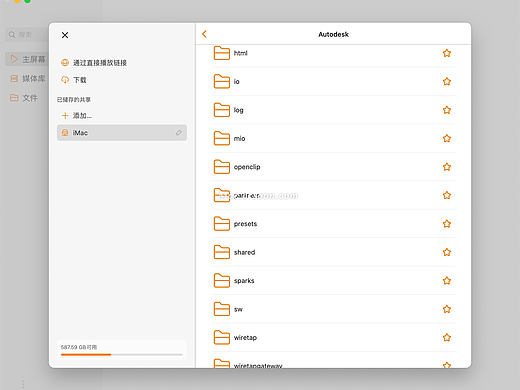Click the 'wiretap' folder name
This screenshot has width=520, height=390.
tap(245, 338)
